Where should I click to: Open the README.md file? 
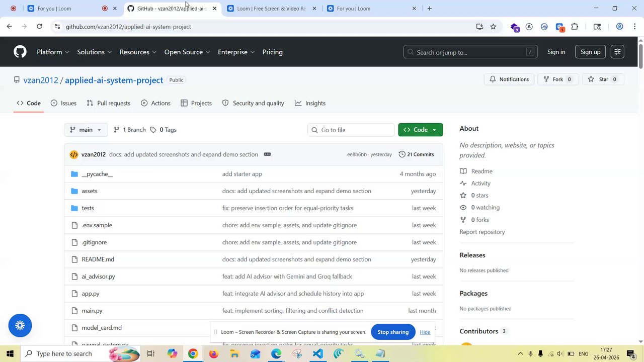(x=98, y=259)
